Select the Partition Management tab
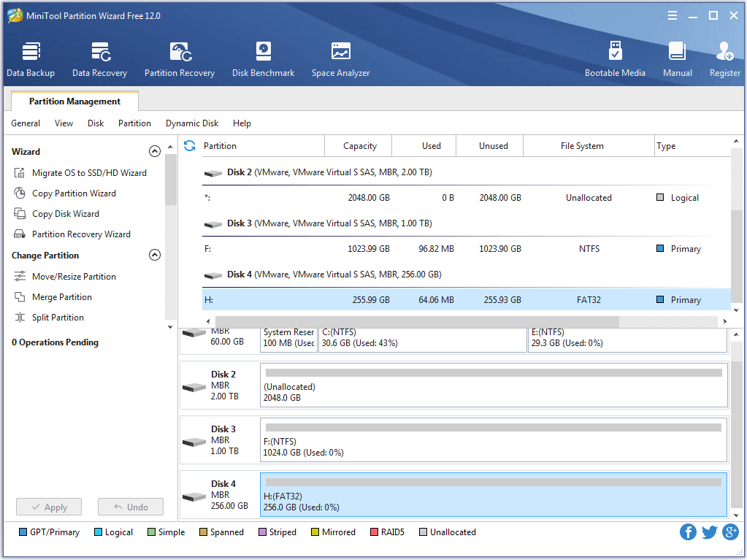 point(74,101)
